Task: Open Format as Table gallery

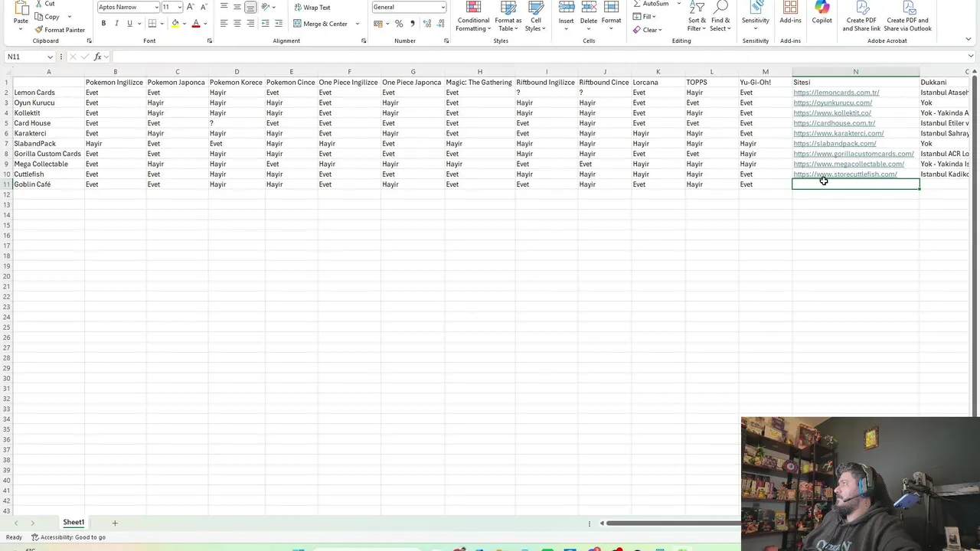Action: 508,17
